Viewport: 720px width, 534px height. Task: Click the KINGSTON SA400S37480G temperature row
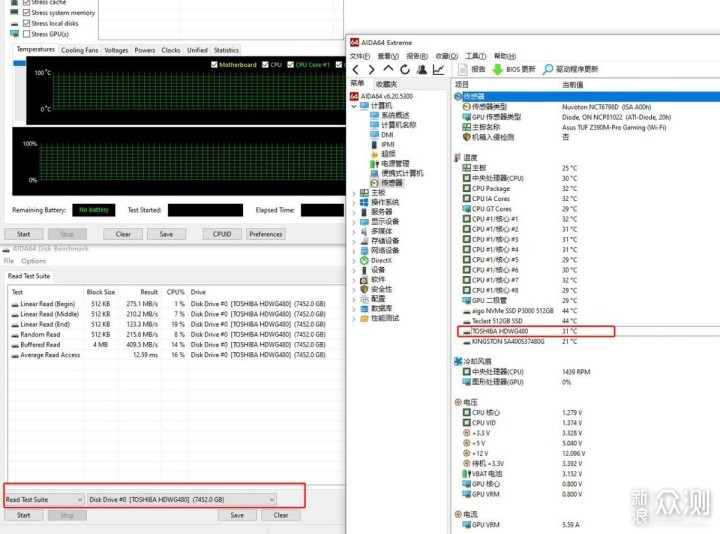(520, 342)
